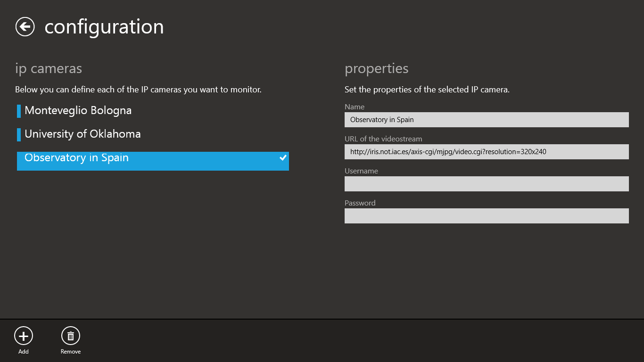This screenshot has height=362, width=644.
Task: Focus the Username input box
Action: [x=487, y=184]
